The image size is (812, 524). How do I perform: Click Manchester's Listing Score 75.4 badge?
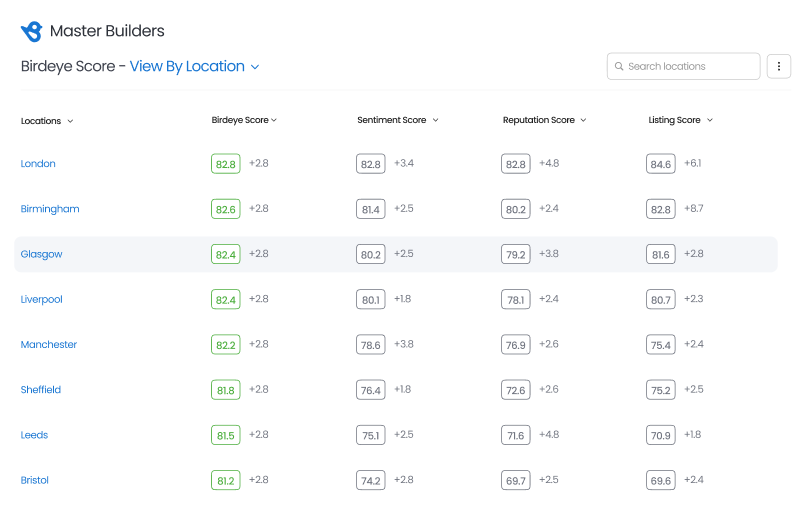click(661, 345)
